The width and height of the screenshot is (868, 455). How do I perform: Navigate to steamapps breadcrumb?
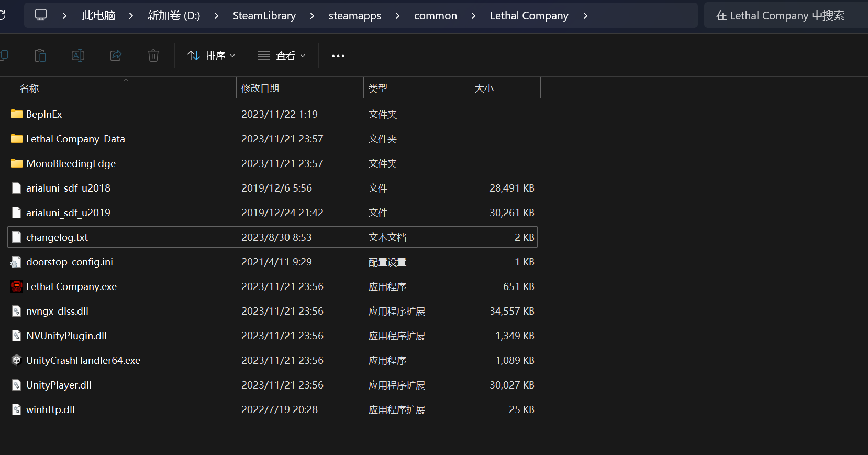[x=355, y=16]
